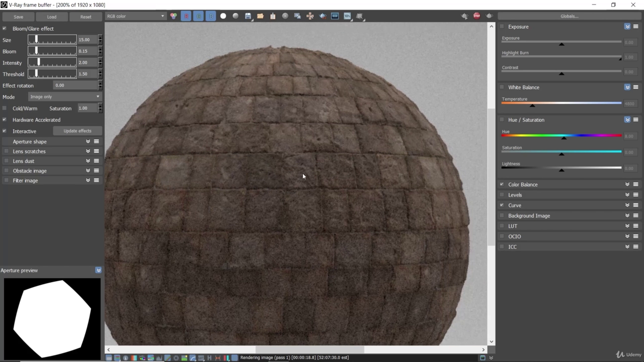Click the Reset button

tap(86, 17)
